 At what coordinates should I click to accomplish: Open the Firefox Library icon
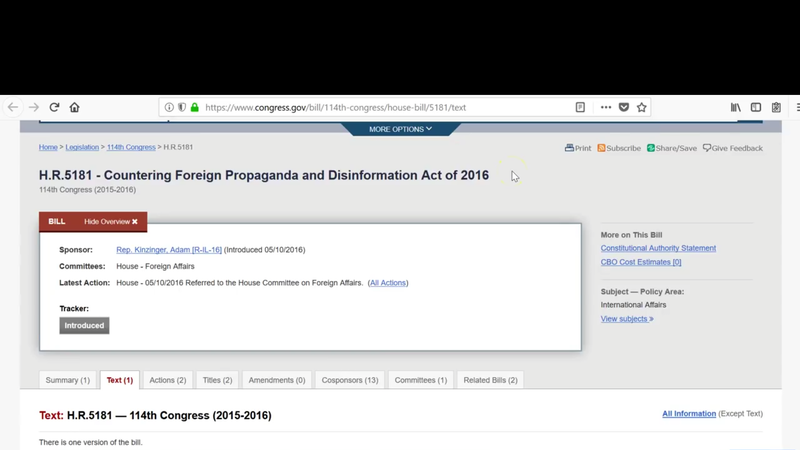pos(736,107)
